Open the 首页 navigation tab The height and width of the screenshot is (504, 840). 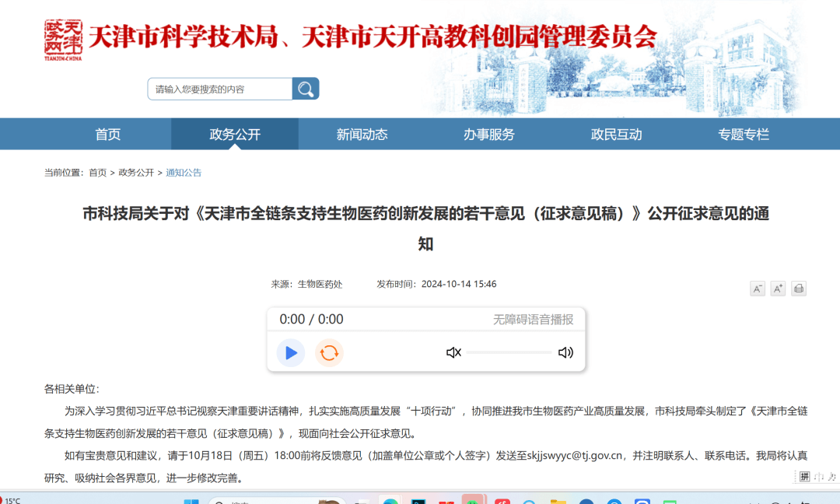(107, 134)
